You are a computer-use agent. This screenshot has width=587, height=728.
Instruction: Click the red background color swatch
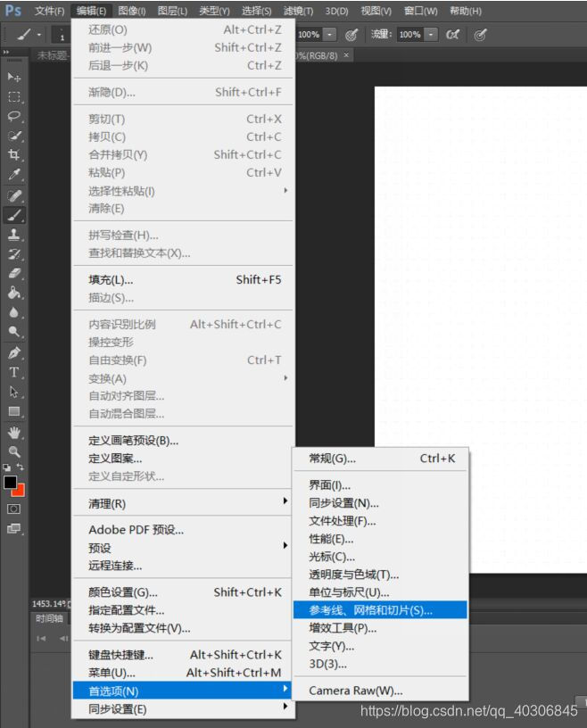[x=21, y=492]
